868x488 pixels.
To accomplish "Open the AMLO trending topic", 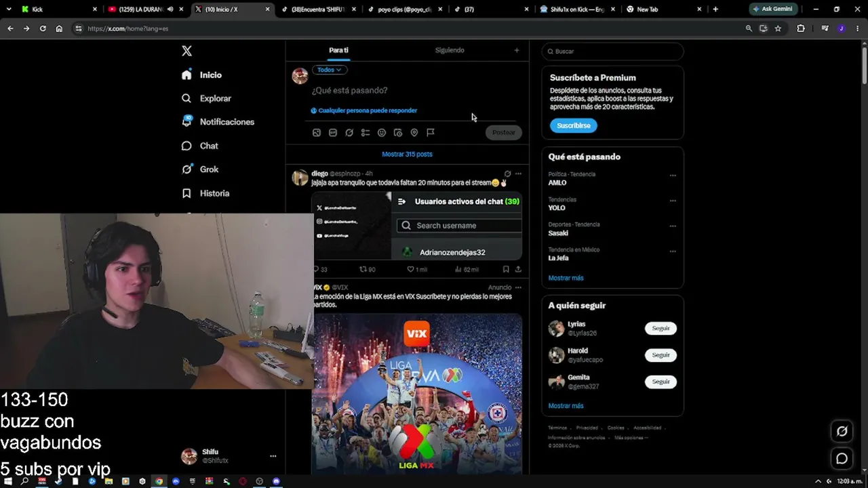I will (557, 183).
